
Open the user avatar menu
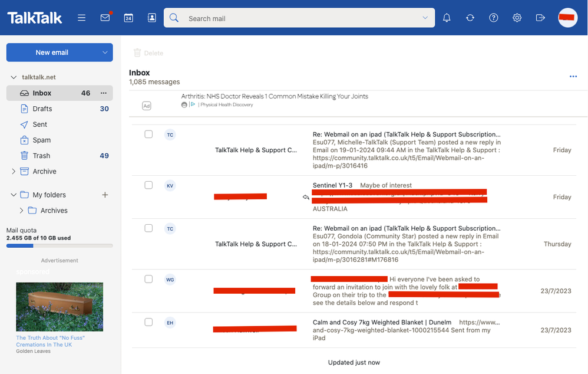point(567,18)
